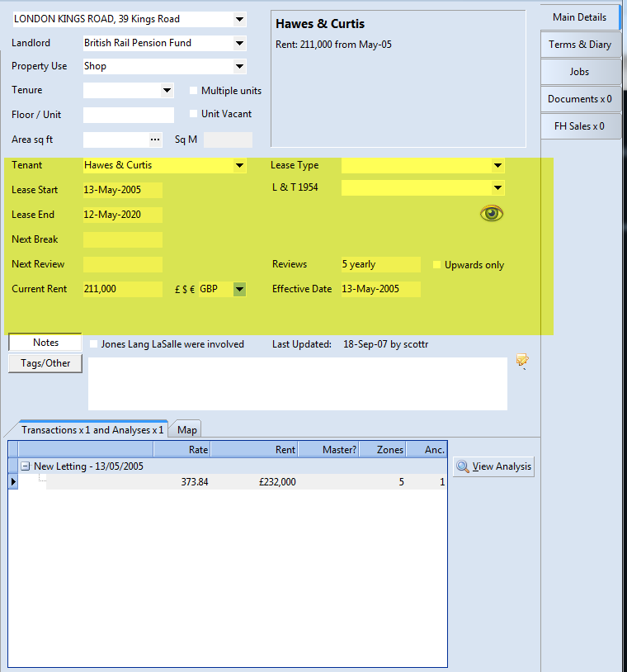Click the Reviews field showing 5 yearly
This screenshot has width=627, height=672.
381,264
